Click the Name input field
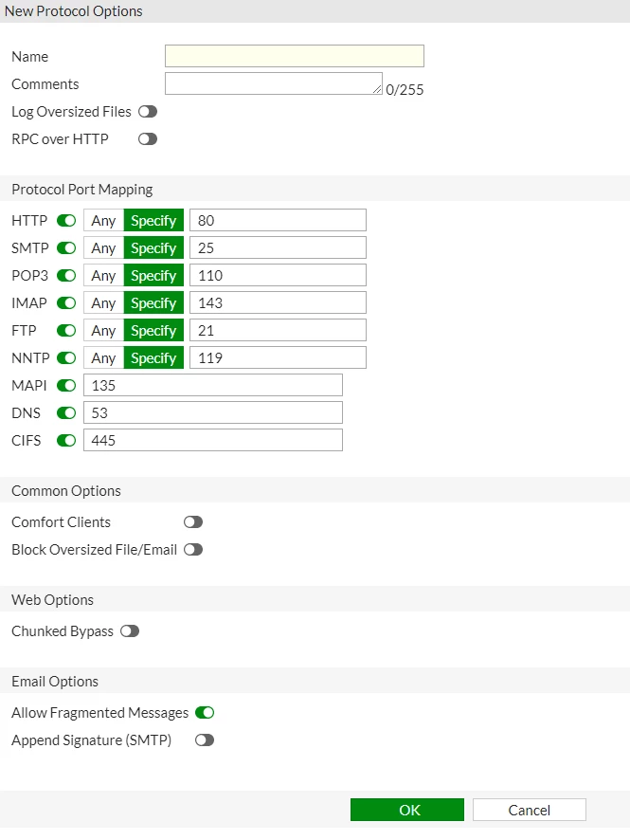The width and height of the screenshot is (630, 840). click(x=295, y=56)
